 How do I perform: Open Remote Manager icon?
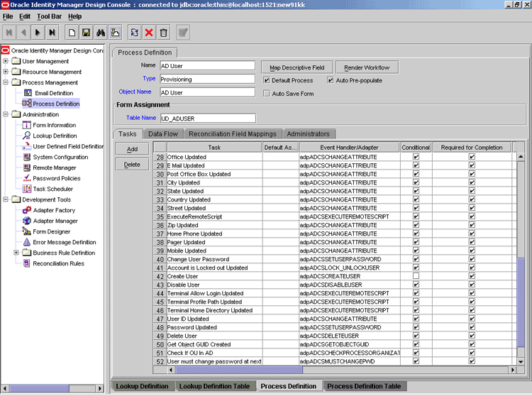point(26,167)
